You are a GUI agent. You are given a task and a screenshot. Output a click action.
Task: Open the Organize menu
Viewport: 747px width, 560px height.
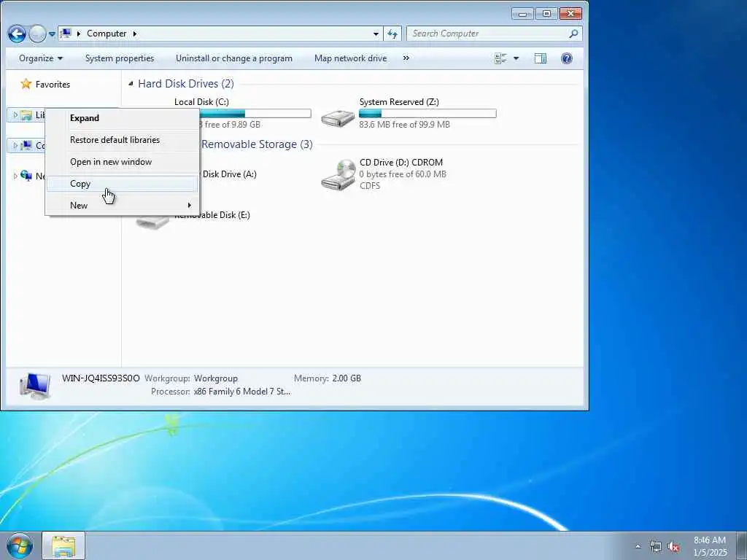(41, 58)
